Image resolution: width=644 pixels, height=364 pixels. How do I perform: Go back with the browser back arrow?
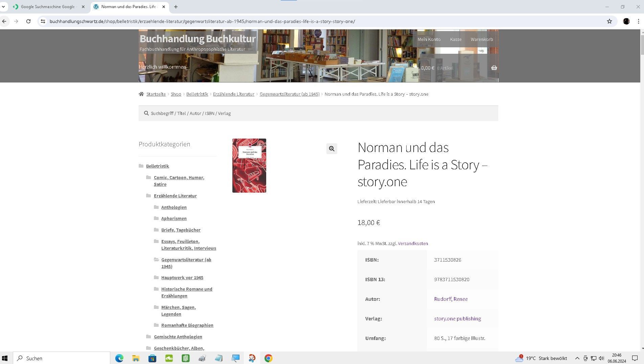pyautogui.click(x=4, y=21)
